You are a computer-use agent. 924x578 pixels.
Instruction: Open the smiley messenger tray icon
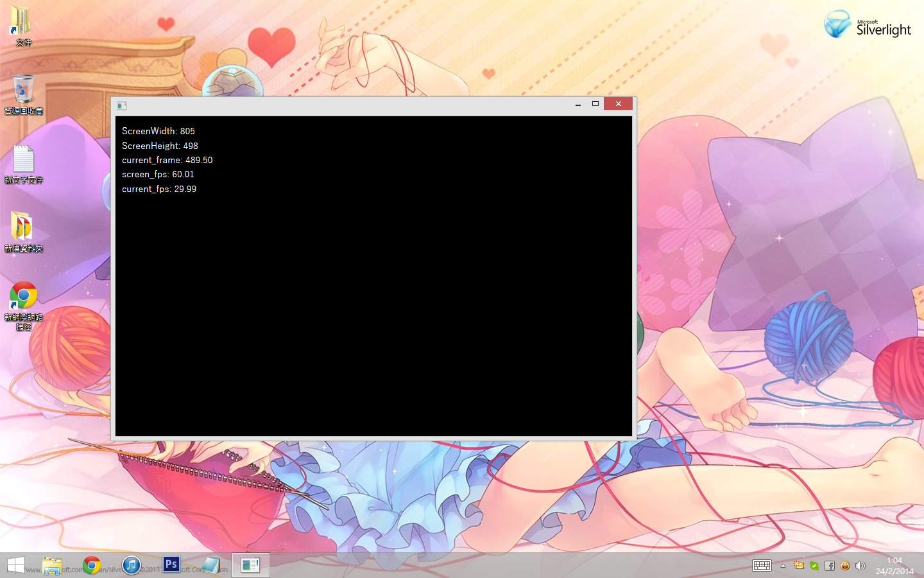pos(845,566)
